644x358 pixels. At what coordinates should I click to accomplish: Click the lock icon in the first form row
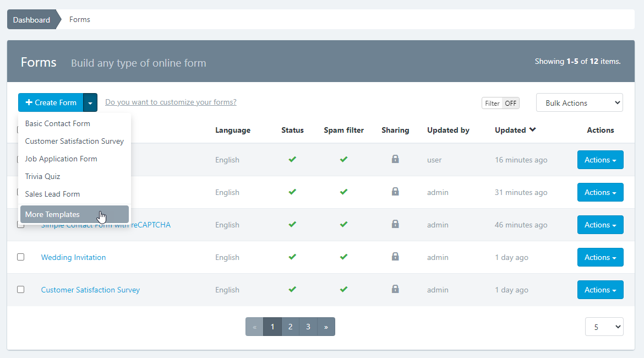point(395,159)
